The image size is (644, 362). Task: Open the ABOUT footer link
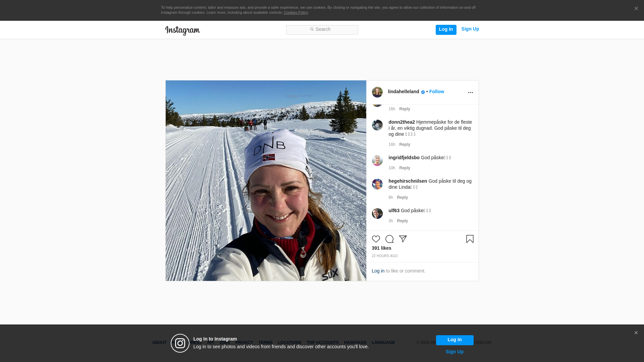pos(159,343)
